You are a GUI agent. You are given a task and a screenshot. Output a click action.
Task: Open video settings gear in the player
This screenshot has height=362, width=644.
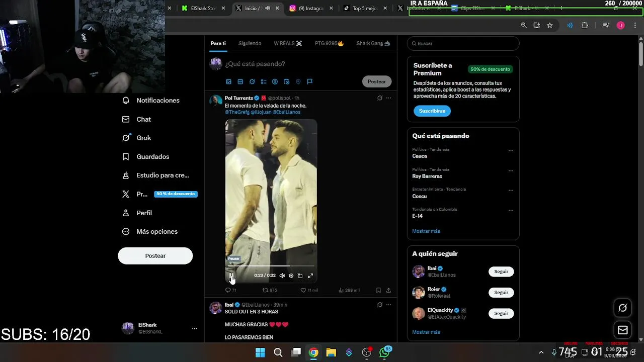(291, 276)
